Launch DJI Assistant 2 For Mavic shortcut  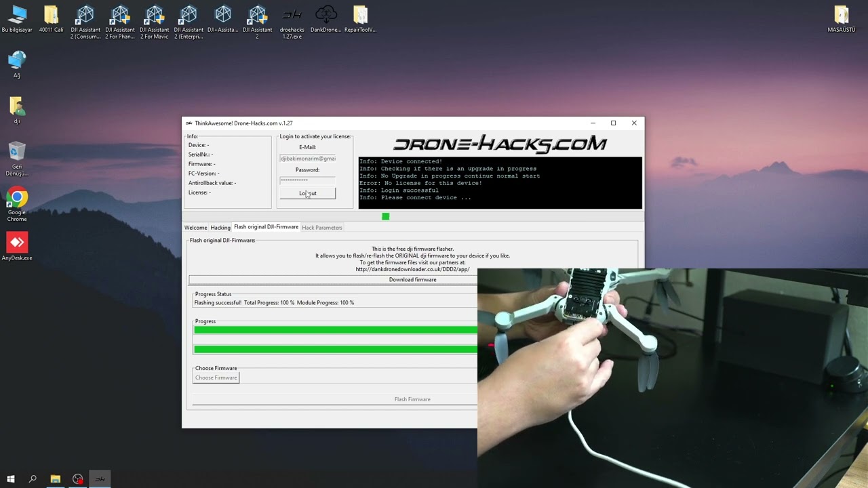click(x=154, y=22)
